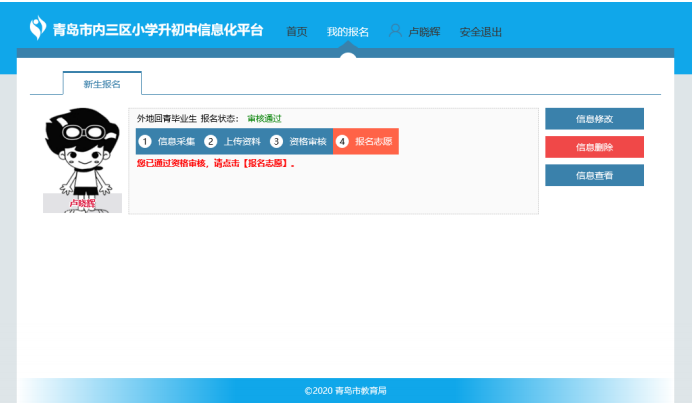Click the user profile icon beside 卢晓辉
Viewport: 692px width, 404px height.
pos(395,31)
